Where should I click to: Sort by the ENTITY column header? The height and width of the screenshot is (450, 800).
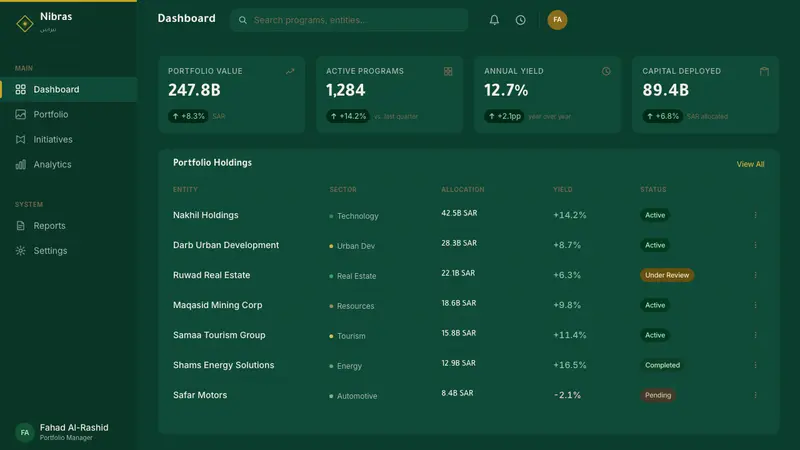pos(185,189)
